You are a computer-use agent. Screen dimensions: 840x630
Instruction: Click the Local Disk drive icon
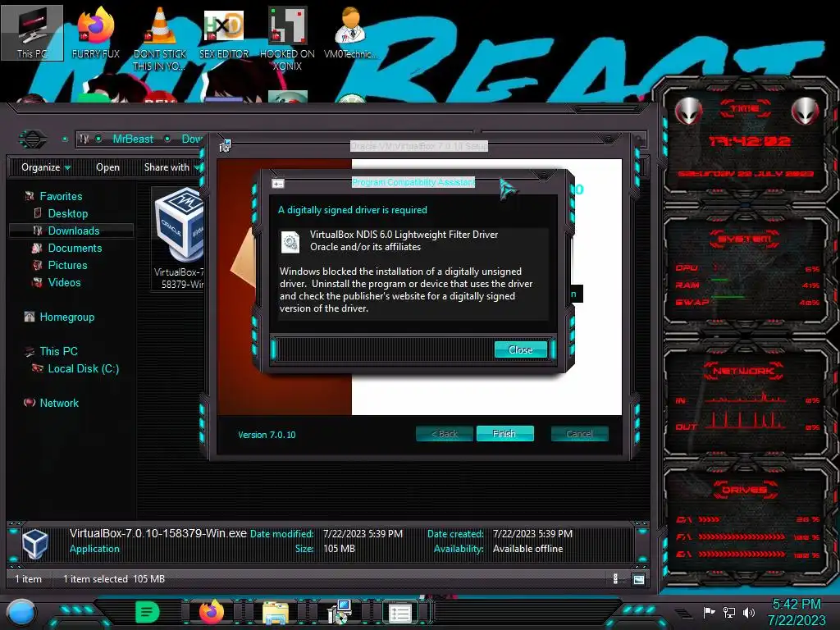[37, 368]
